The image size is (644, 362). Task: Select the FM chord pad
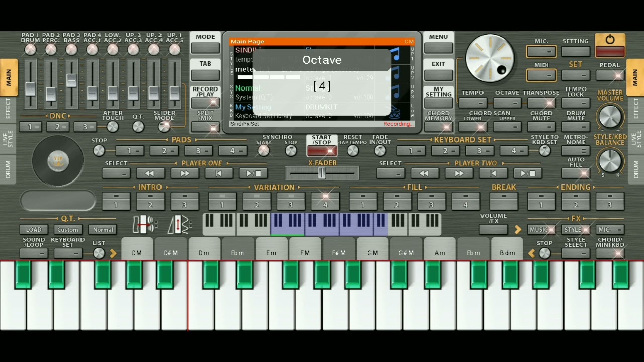pyautogui.click(x=305, y=250)
